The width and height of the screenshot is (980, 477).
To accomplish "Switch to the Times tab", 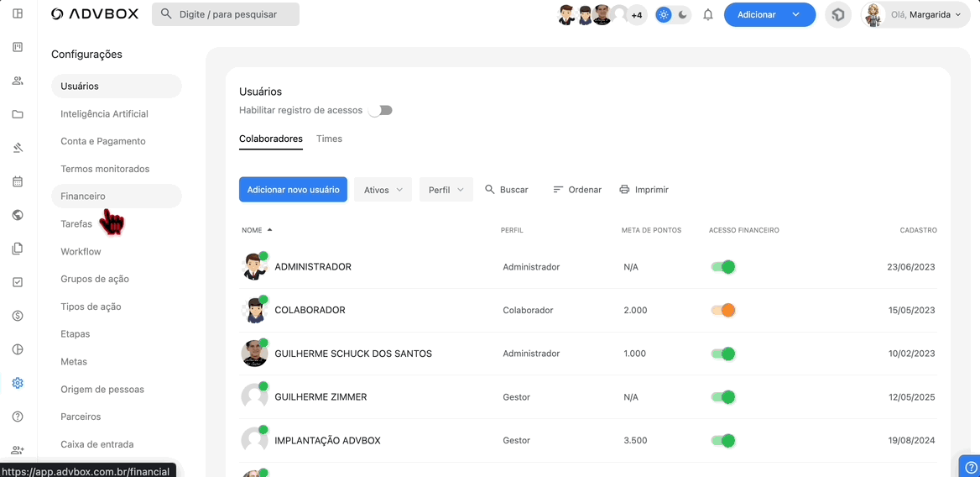I will [x=329, y=139].
